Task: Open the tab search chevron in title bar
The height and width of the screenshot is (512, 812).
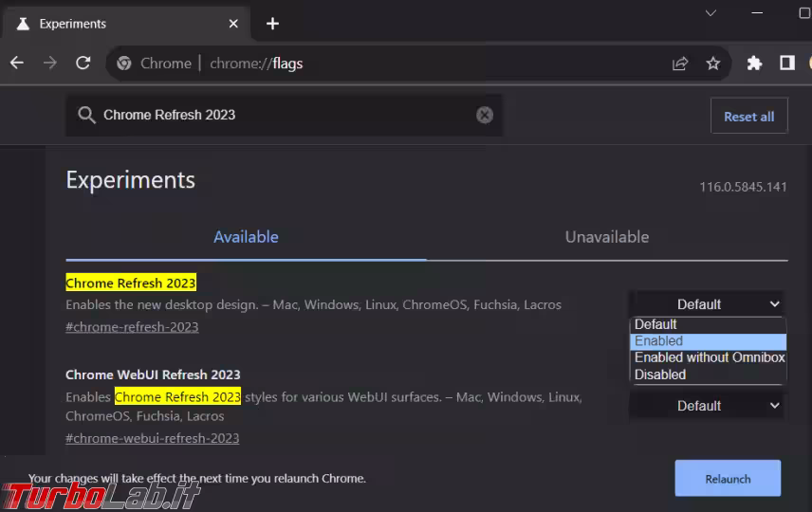Action: coord(710,13)
